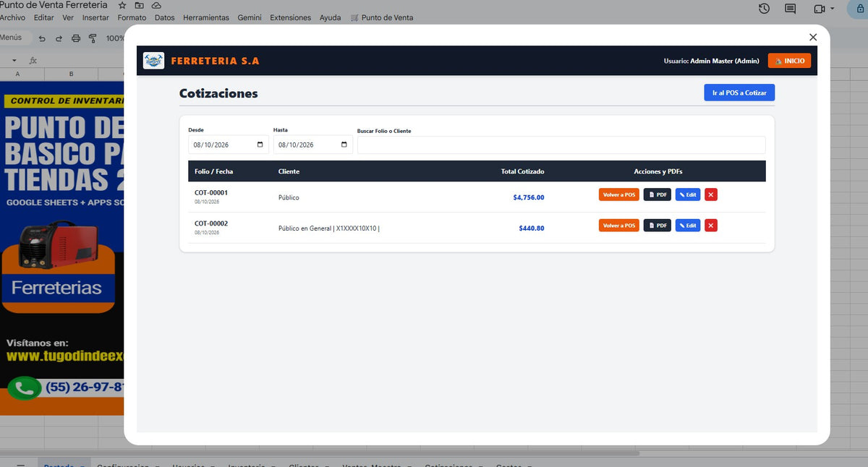This screenshot has height=467, width=868.
Task: Open the Gemini menu
Action: pyautogui.click(x=250, y=17)
